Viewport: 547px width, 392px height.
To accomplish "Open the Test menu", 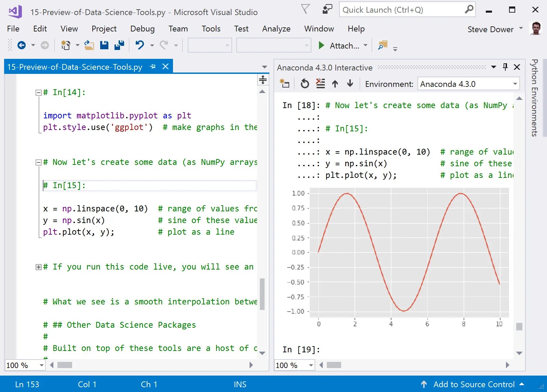I will pyautogui.click(x=241, y=29).
